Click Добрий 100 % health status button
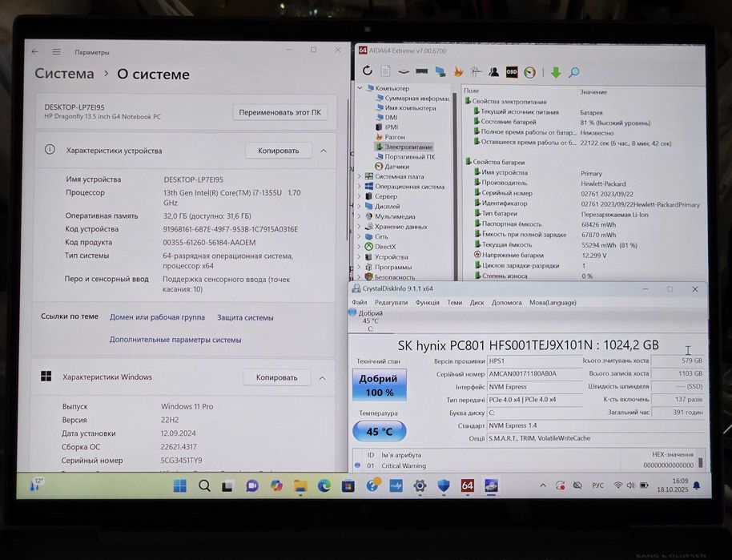Image resolution: width=732 pixels, height=560 pixels. coord(380,385)
